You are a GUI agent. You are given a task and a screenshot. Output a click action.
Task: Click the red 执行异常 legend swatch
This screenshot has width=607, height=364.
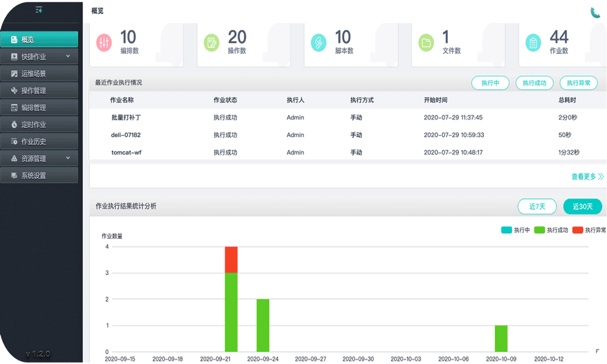tap(578, 231)
